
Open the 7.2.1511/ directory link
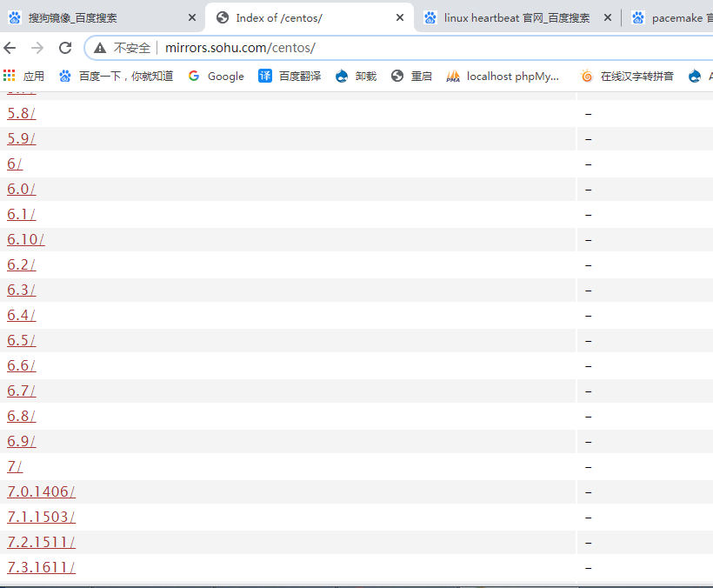tap(42, 542)
